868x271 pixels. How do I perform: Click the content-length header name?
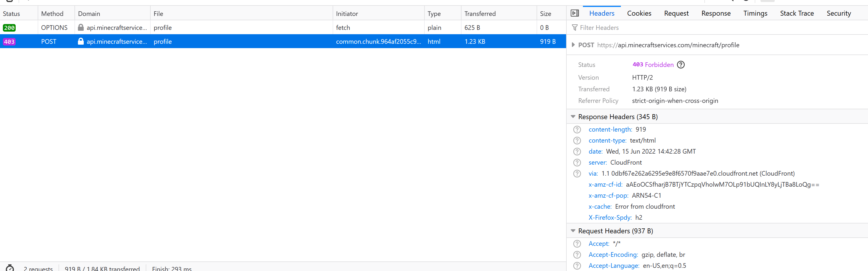click(x=610, y=130)
